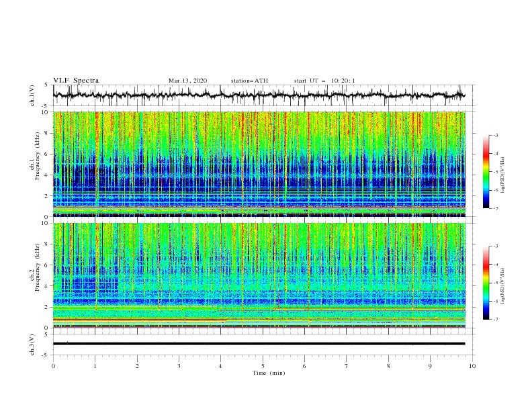Click the ch.2 frequency tick label "4"
The width and height of the screenshot is (532, 411).
pos(46,286)
